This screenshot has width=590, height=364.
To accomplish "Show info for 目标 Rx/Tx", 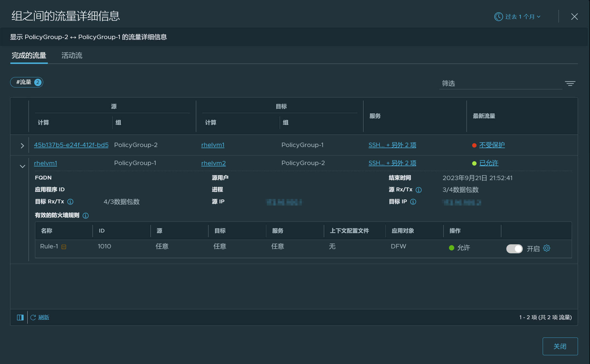I will [x=70, y=202].
